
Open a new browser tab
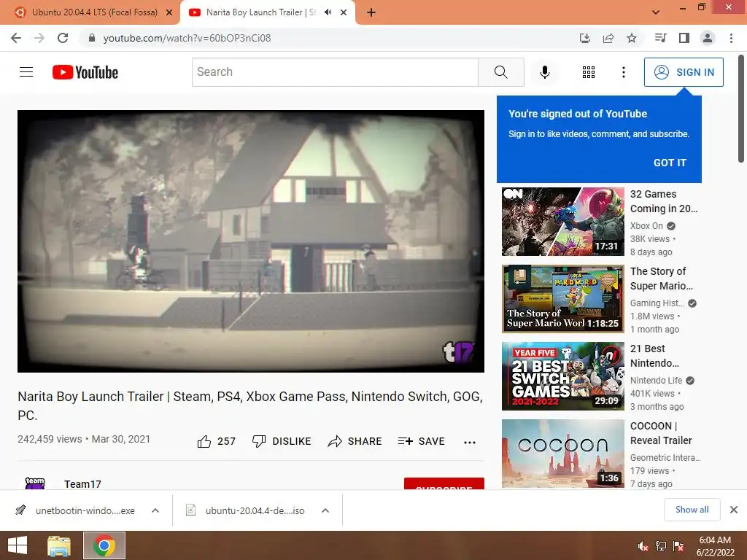pyautogui.click(x=371, y=13)
